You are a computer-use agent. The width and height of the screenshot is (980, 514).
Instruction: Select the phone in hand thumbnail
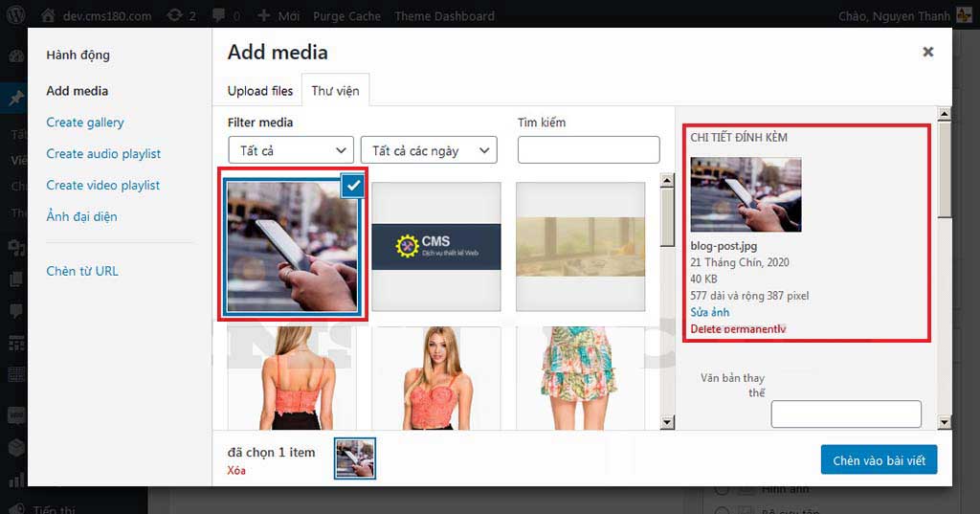point(293,246)
